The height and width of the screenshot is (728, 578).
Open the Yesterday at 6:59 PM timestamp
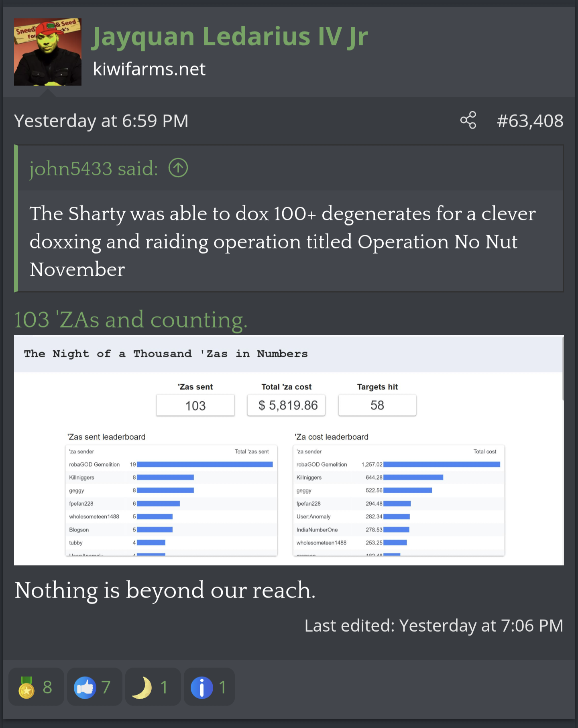coord(101,120)
